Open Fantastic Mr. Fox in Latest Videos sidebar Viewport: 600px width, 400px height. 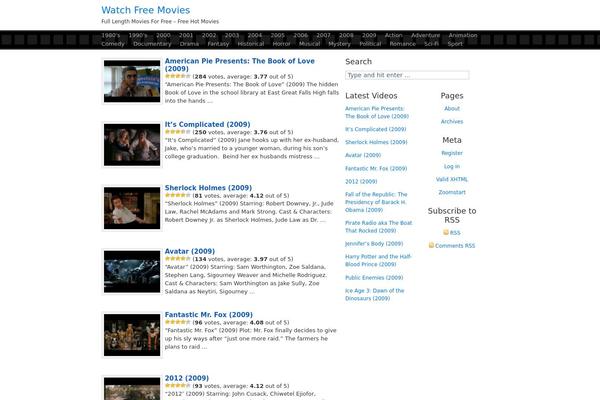pos(376,168)
